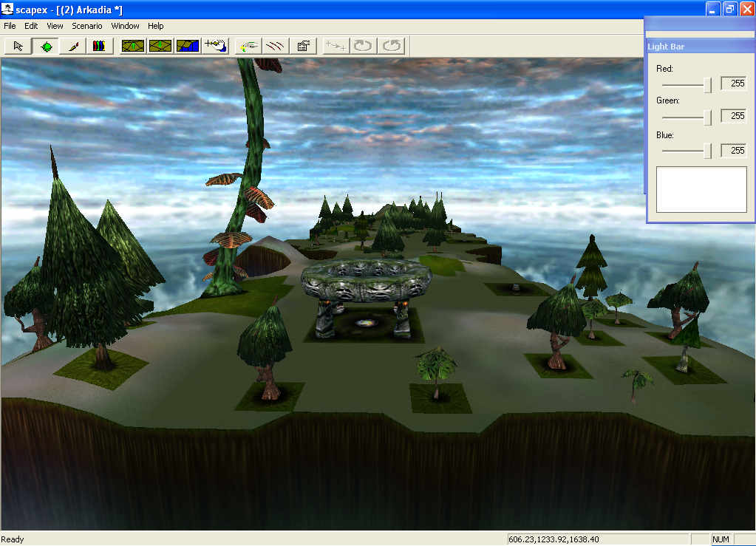
Task: Select the raise terrain tool
Action: click(132, 47)
